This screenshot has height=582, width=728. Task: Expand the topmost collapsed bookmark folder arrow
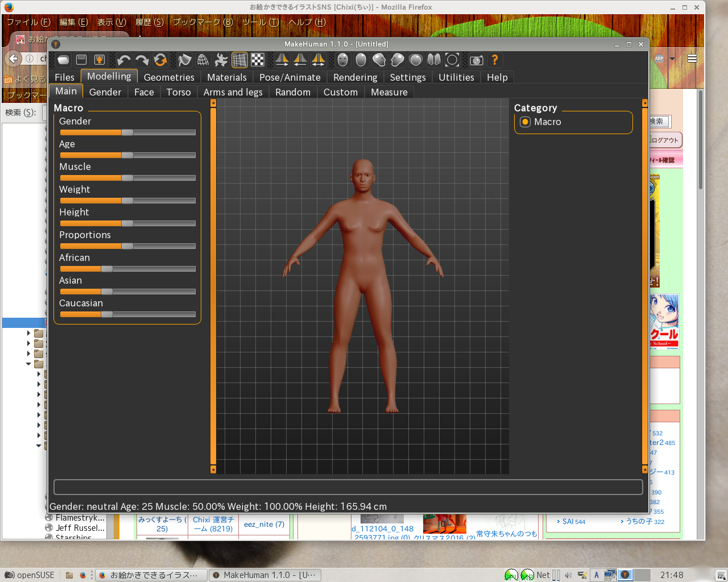(28, 333)
